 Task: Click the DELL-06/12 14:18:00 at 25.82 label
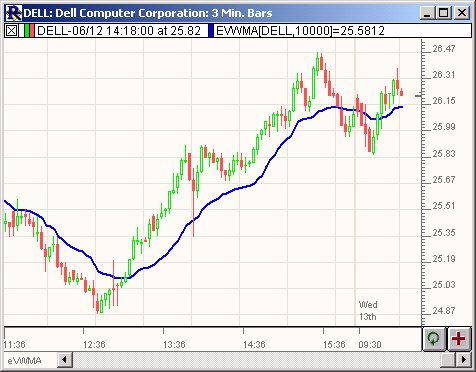point(119,31)
